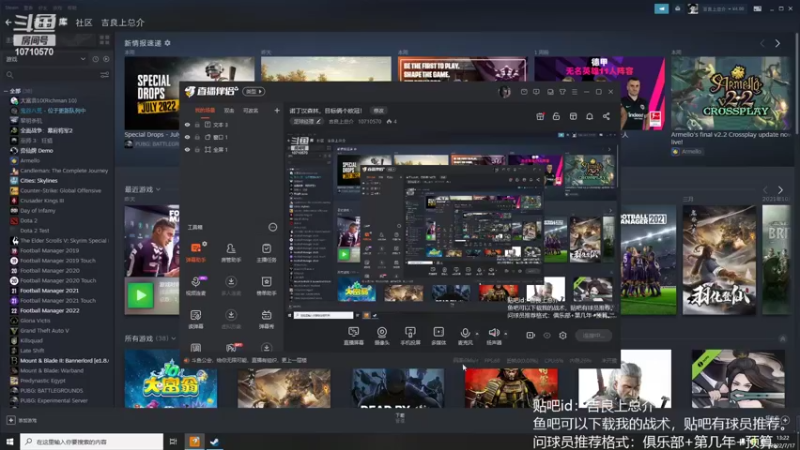The height and width of the screenshot is (450, 800).
Task: Click 修改 button beside stream title
Action: pyautogui.click(x=378, y=110)
